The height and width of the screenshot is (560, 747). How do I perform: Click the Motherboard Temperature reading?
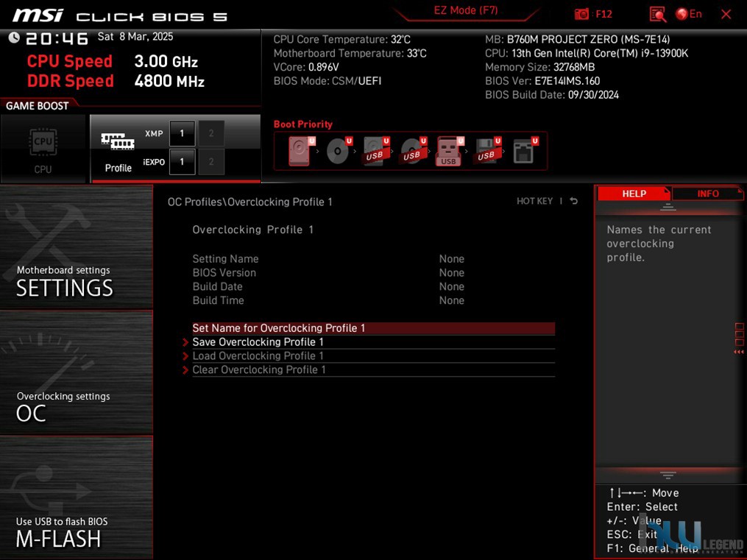click(x=350, y=53)
